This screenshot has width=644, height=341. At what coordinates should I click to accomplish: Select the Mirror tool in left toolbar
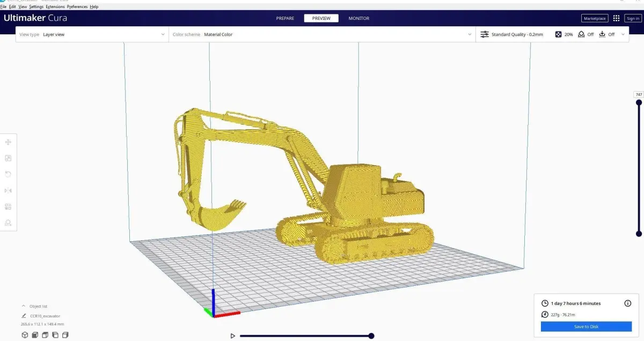pyautogui.click(x=8, y=190)
